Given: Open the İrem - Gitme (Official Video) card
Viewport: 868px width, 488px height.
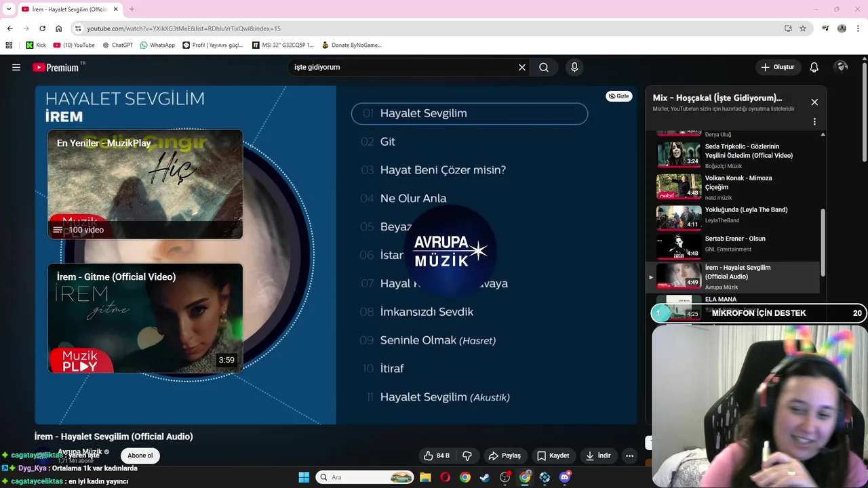Looking at the screenshot, I should coord(145,319).
